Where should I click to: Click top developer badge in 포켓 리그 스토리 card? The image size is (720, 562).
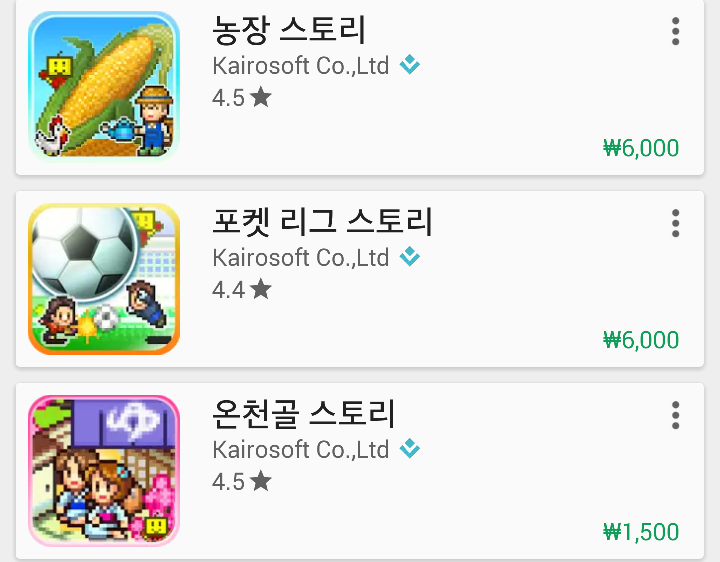(x=410, y=257)
